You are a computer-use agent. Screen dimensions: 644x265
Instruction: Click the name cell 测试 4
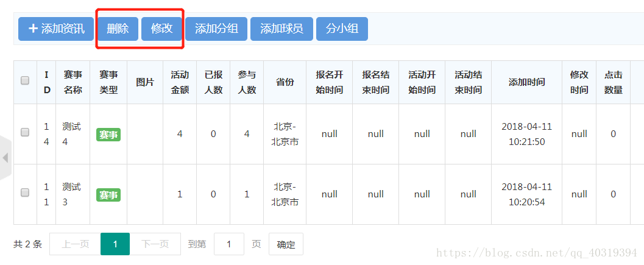point(71,134)
